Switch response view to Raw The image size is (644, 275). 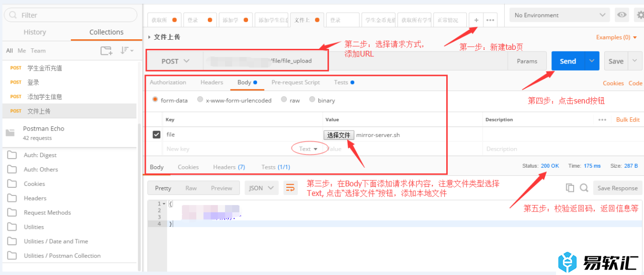[191, 188]
